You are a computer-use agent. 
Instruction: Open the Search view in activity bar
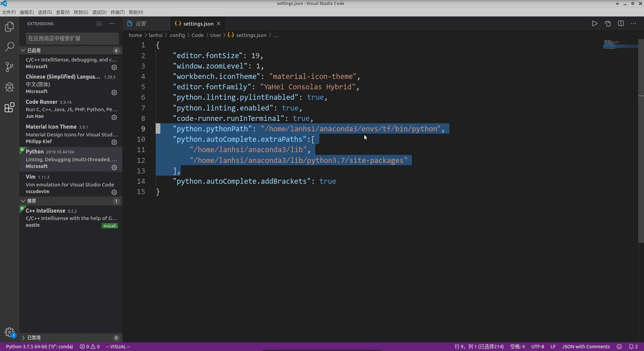[9, 47]
